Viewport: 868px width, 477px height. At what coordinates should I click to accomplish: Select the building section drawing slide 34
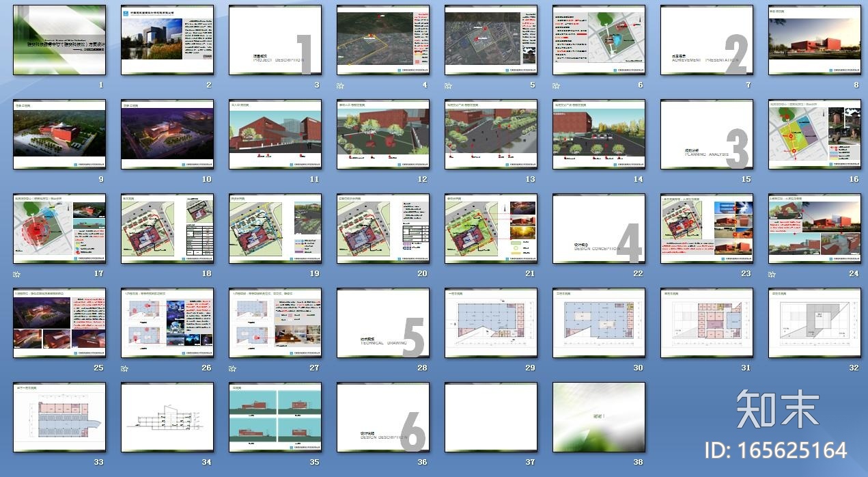point(167,417)
